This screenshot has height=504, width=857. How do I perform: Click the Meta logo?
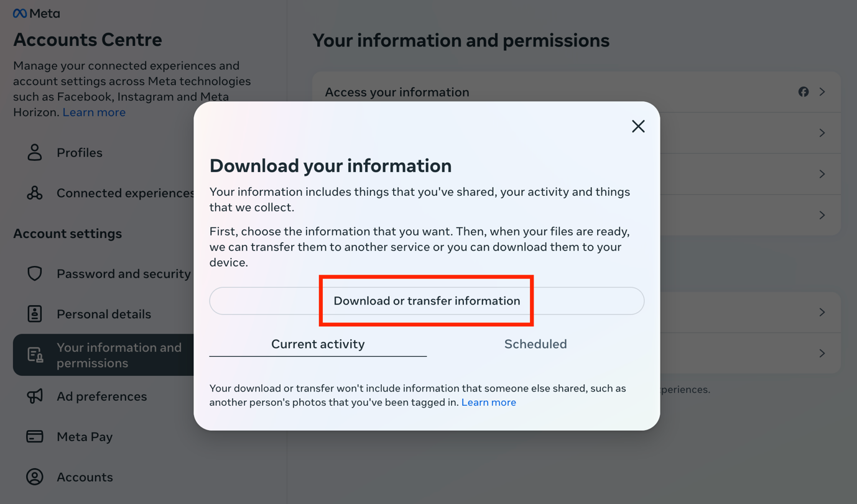tap(37, 13)
